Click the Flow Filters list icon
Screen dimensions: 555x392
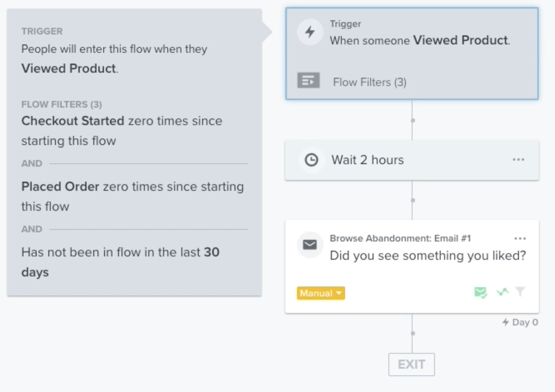coord(308,81)
